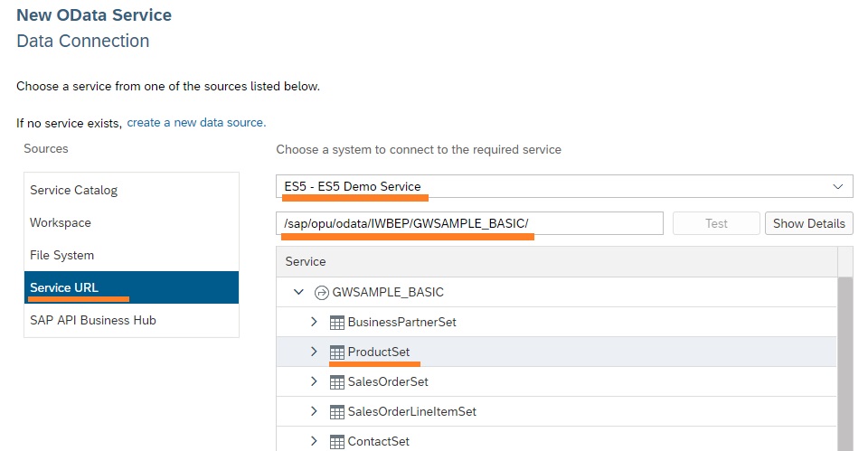Screen dimensions: 868x451
Task: Click the SalesOrderSet table icon
Action: [336, 381]
